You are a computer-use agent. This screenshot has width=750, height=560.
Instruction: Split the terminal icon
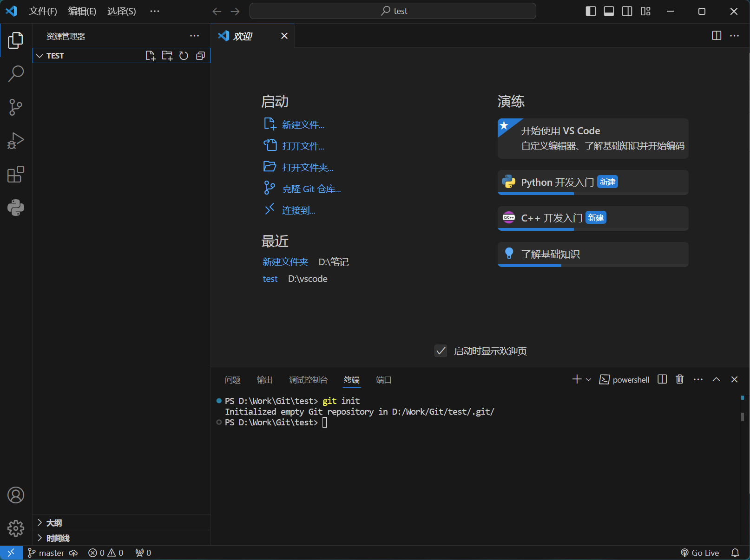click(x=662, y=379)
